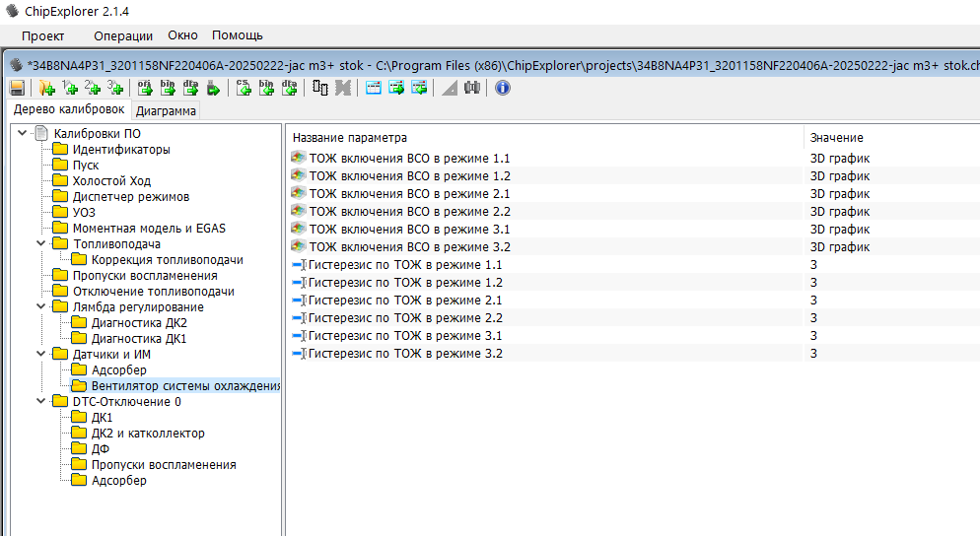The width and height of the screenshot is (980, 536).
Task: Select the Холостой Ход folder in tree
Action: tap(111, 180)
